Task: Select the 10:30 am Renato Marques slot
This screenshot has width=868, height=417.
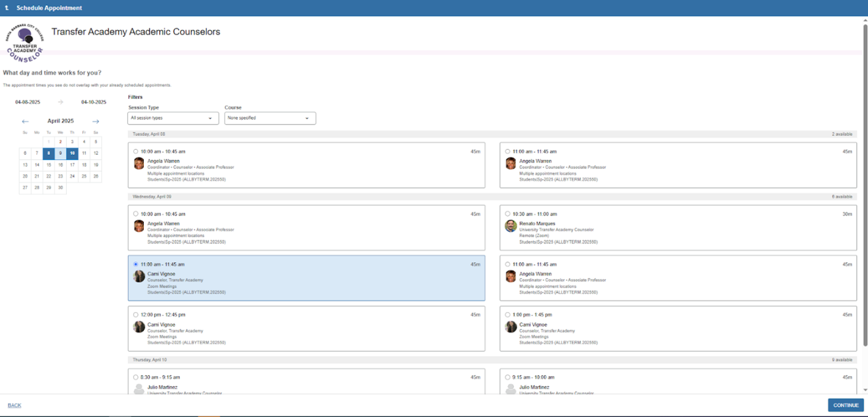Action: (507, 214)
